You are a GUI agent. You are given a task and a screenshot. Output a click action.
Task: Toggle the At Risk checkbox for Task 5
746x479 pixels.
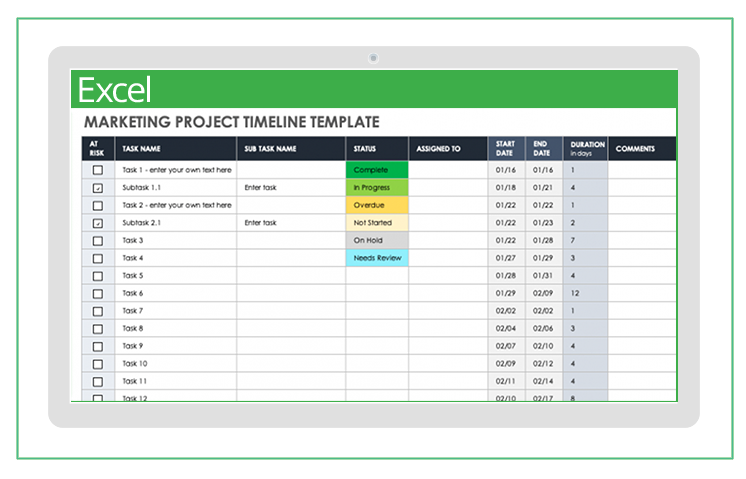click(x=97, y=276)
